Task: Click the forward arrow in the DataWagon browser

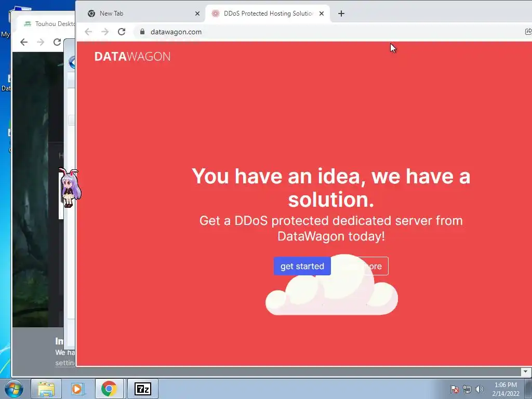Action: click(105, 32)
